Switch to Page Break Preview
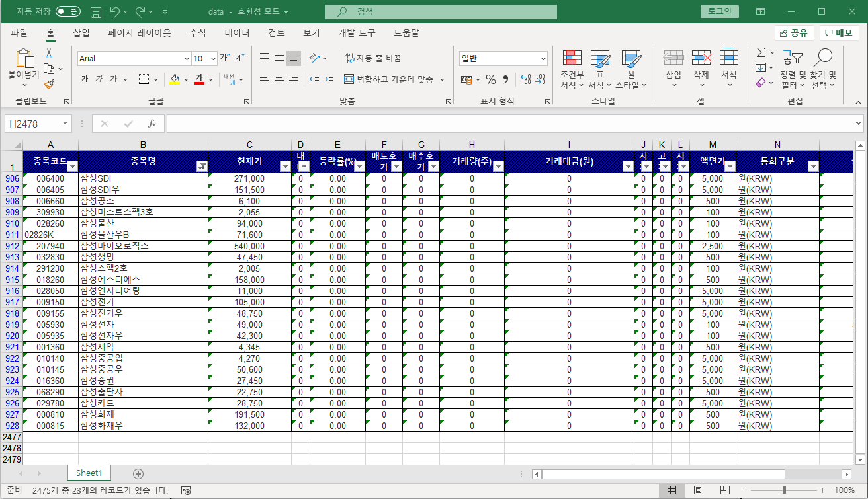Screen dimensions: 868x499 coord(725,490)
